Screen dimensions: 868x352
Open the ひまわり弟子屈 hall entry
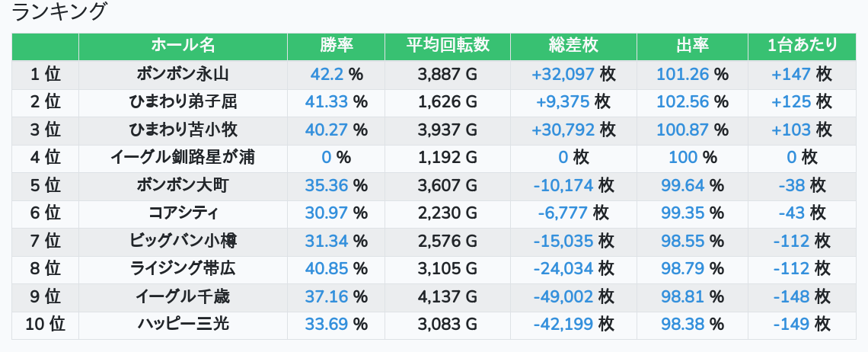183,102
